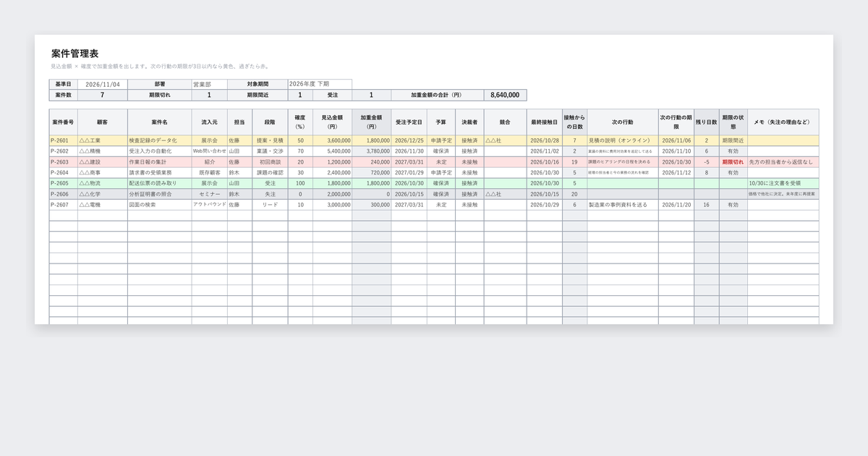
Task: Click the 最終接触日 column header
Action: pyautogui.click(x=545, y=122)
